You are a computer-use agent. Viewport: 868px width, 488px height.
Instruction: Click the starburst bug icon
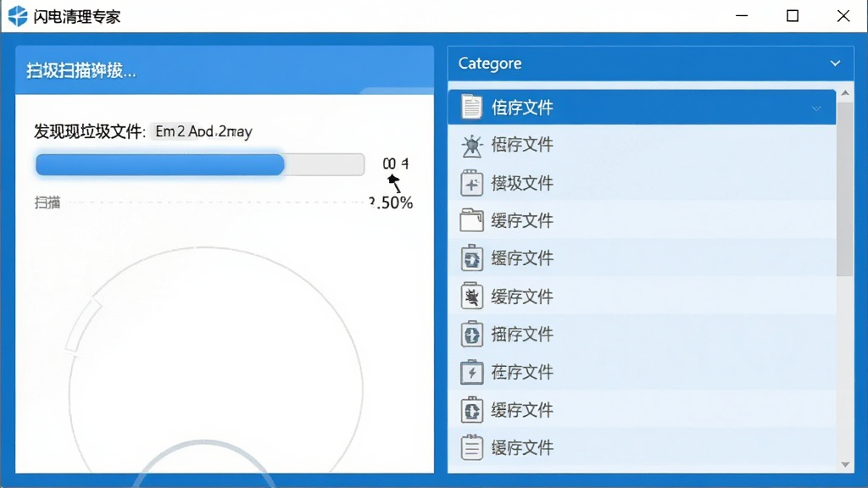pyautogui.click(x=471, y=146)
